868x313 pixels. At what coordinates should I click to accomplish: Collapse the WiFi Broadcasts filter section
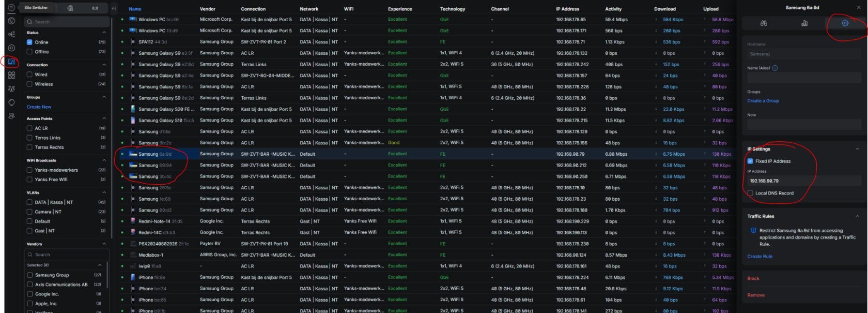click(104, 160)
